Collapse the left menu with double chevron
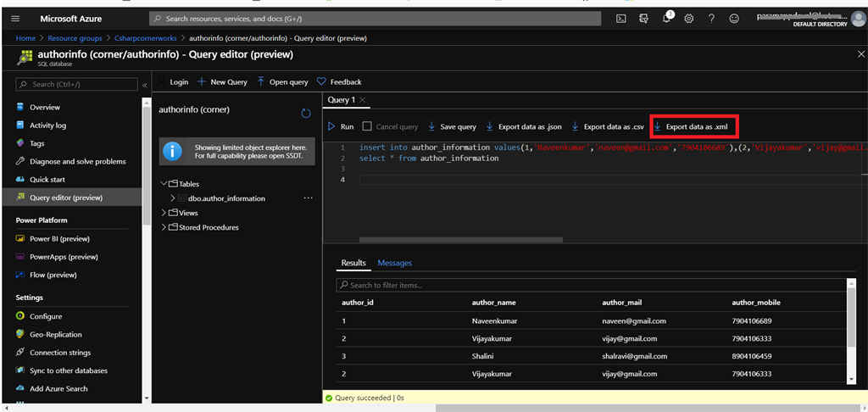868x412 pixels. click(145, 85)
